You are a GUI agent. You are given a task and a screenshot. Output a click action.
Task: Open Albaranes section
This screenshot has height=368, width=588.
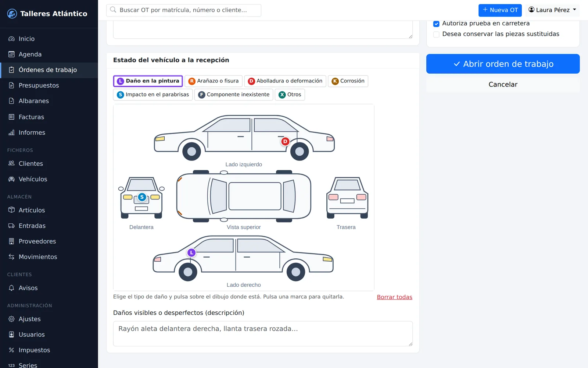(x=49, y=101)
